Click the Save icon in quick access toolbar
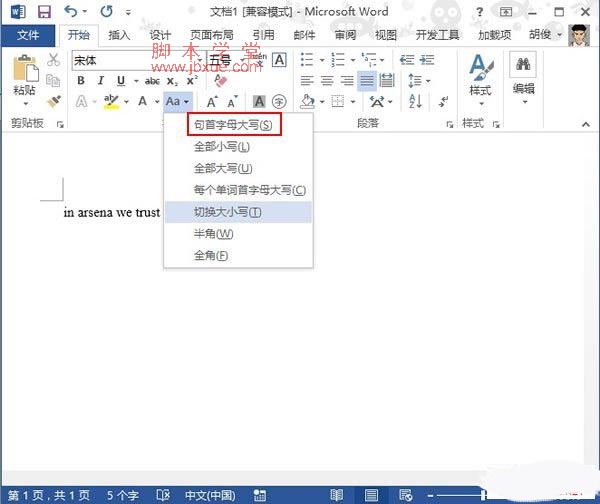 44,12
